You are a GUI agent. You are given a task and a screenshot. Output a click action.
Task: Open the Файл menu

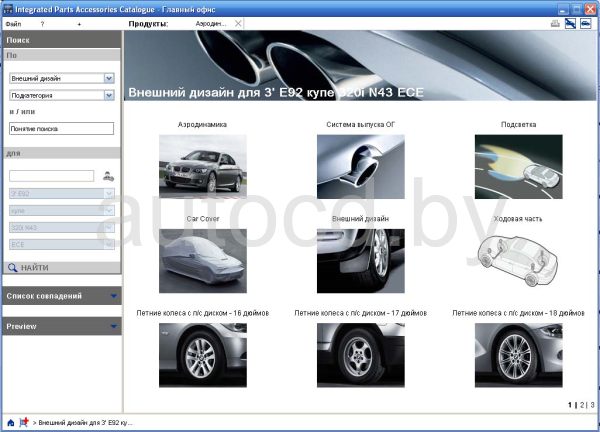click(13, 24)
